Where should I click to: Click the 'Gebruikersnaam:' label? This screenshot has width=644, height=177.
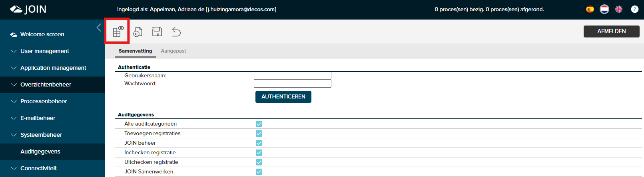click(145, 76)
